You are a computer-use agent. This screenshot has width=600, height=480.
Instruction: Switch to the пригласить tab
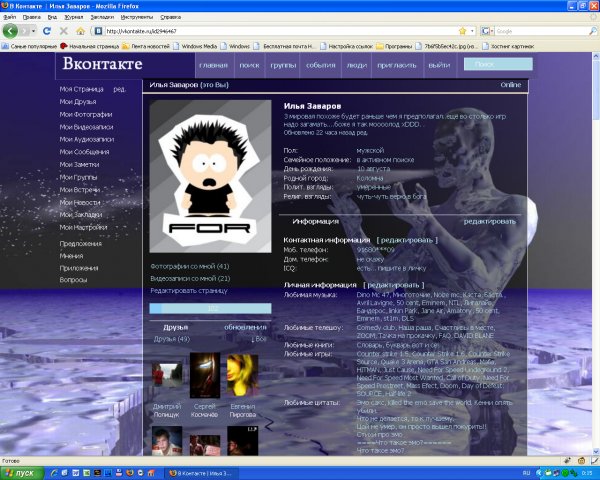pyautogui.click(x=397, y=65)
